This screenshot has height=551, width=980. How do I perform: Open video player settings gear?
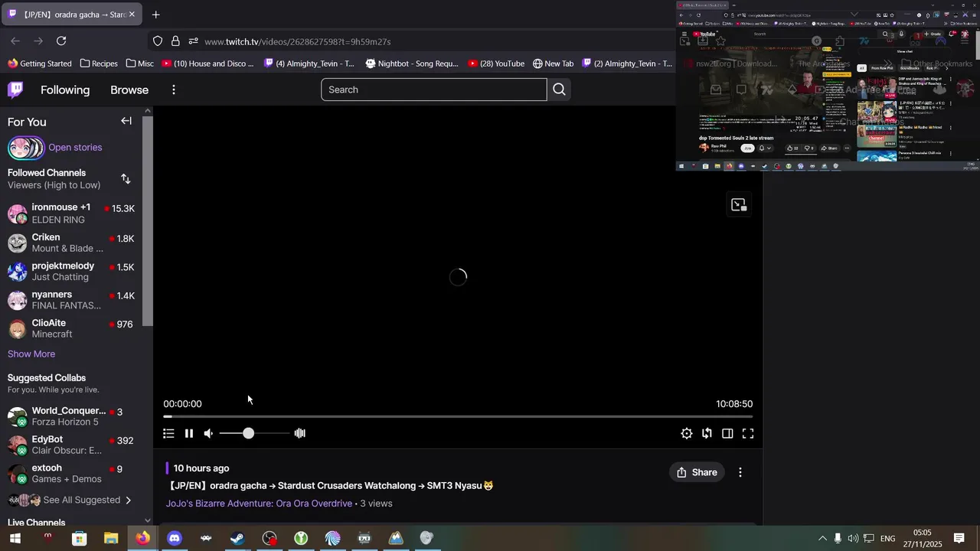(687, 433)
